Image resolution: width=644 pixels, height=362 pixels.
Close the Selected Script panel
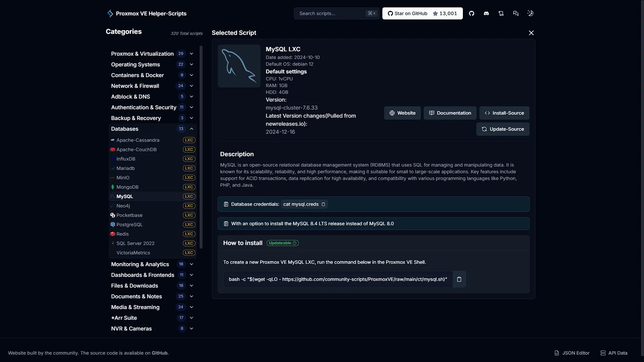click(531, 33)
